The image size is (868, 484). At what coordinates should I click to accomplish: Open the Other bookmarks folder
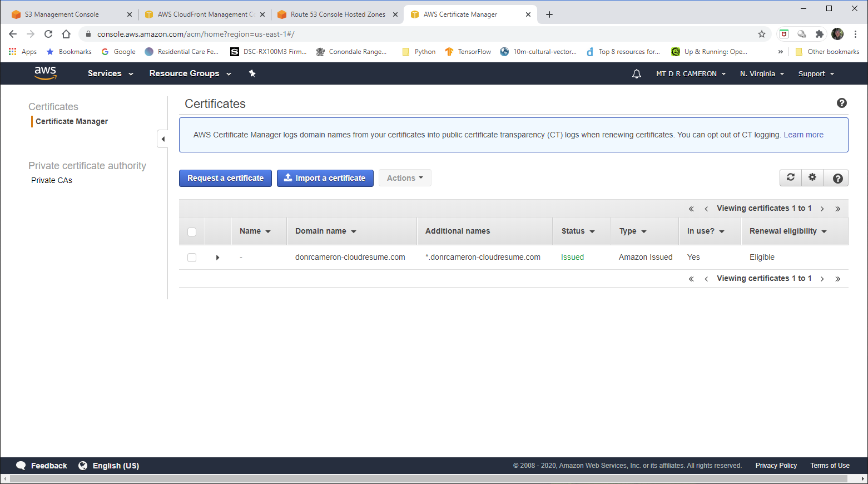coord(827,52)
